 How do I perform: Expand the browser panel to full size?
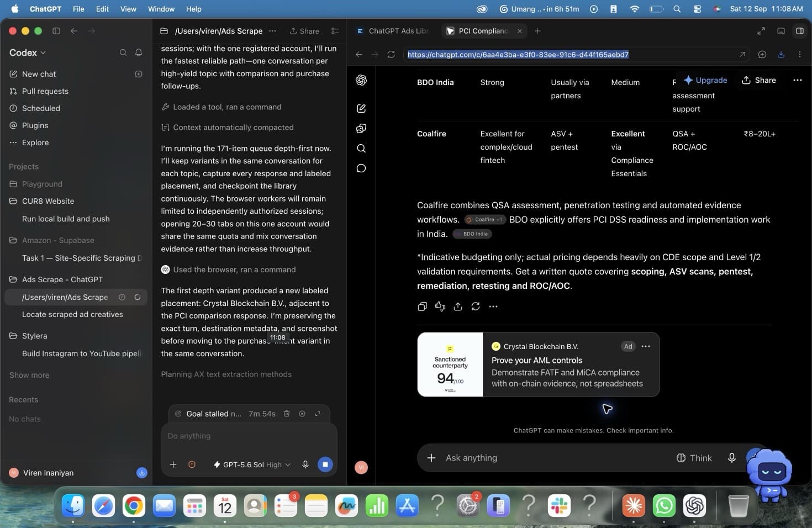(761, 31)
